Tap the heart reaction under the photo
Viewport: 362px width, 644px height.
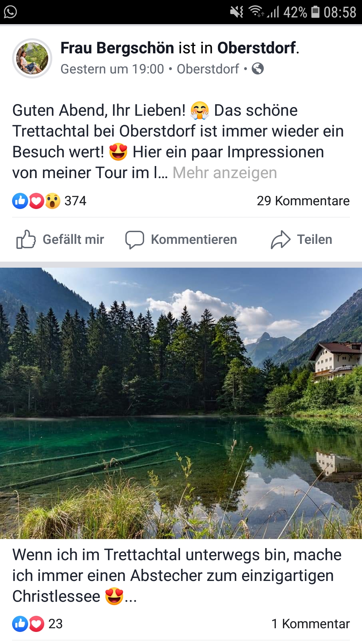pyautogui.click(x=37, y=624)
